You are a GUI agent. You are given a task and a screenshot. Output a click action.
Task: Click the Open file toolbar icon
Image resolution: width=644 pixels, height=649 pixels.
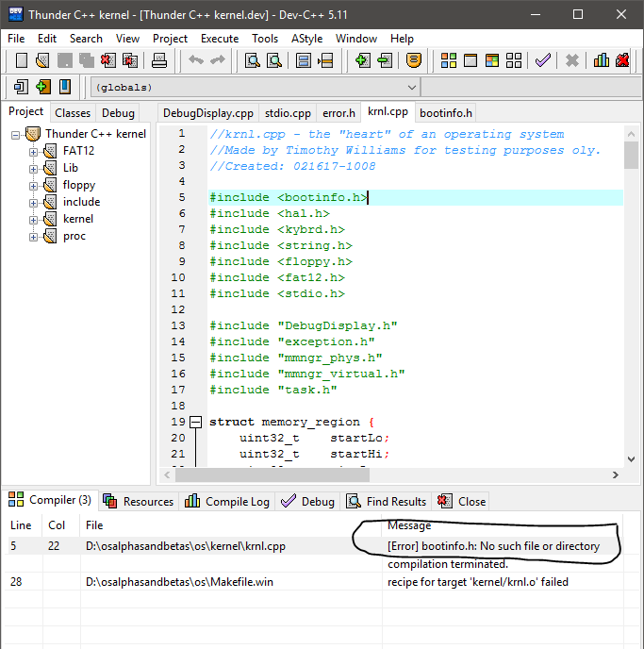point(42,60)
